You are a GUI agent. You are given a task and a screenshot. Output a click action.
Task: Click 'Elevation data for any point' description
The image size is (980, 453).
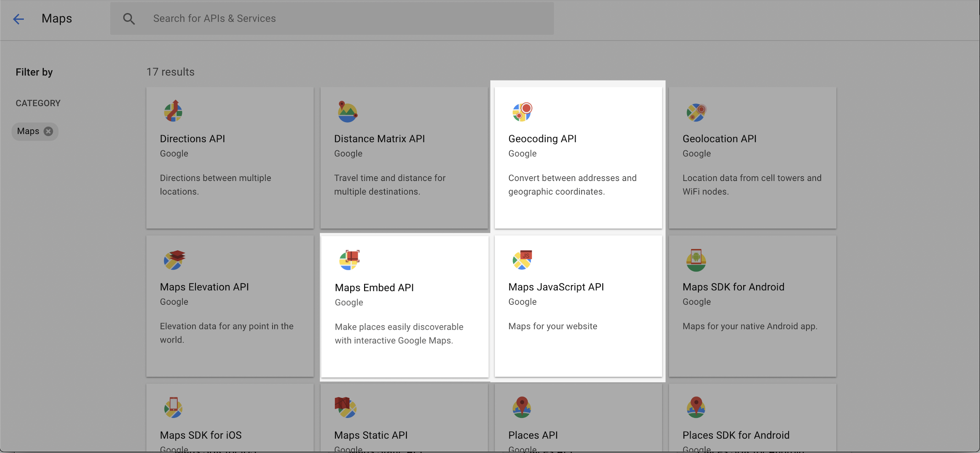click(226, 333)
